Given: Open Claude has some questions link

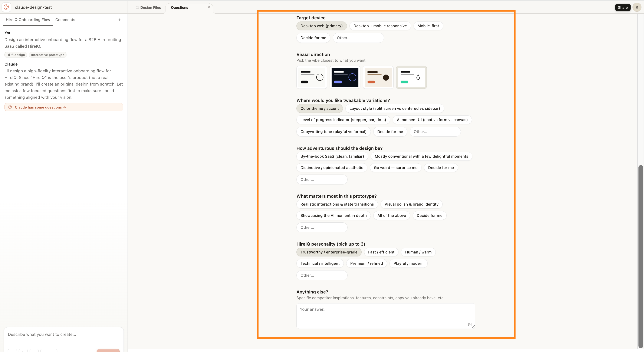Looking at the screenshot, I should coord(40,107).
